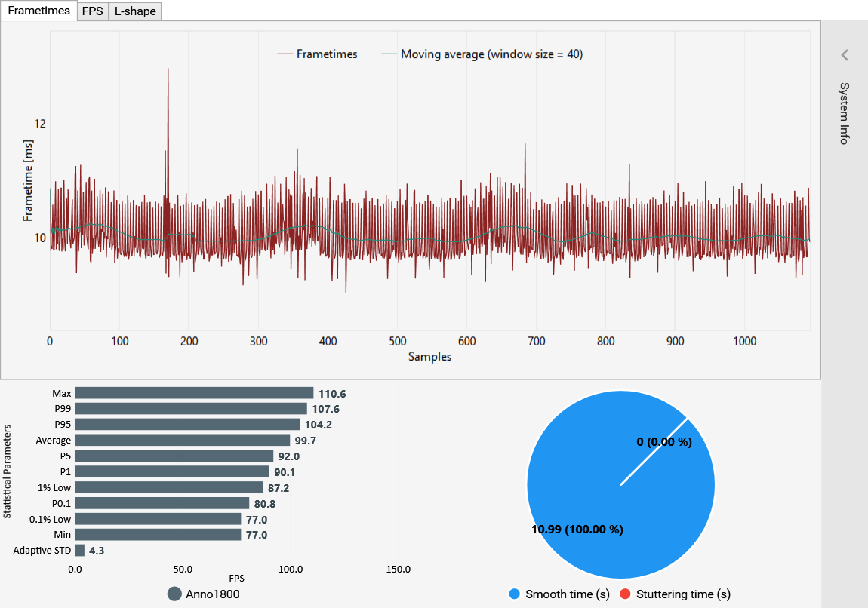
Task: Toggle the Smooth time legend entry
Action: point(559,594)
